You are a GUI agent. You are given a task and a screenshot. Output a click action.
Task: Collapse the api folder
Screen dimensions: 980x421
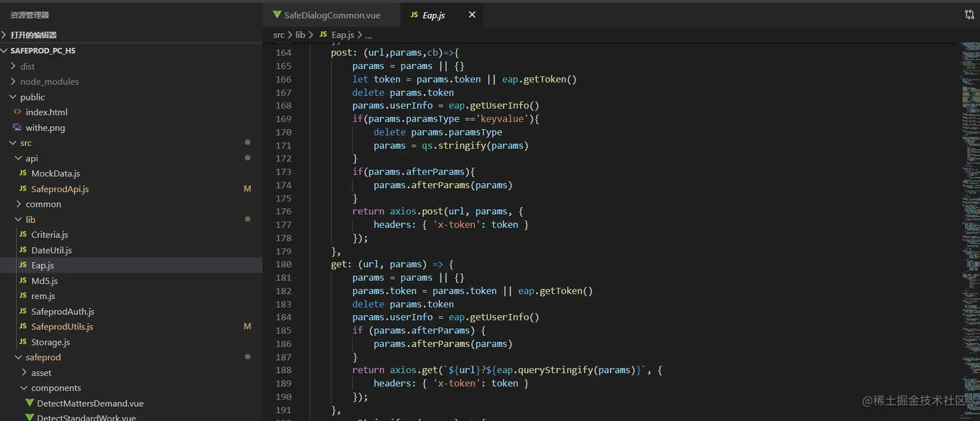pos(131,158)
